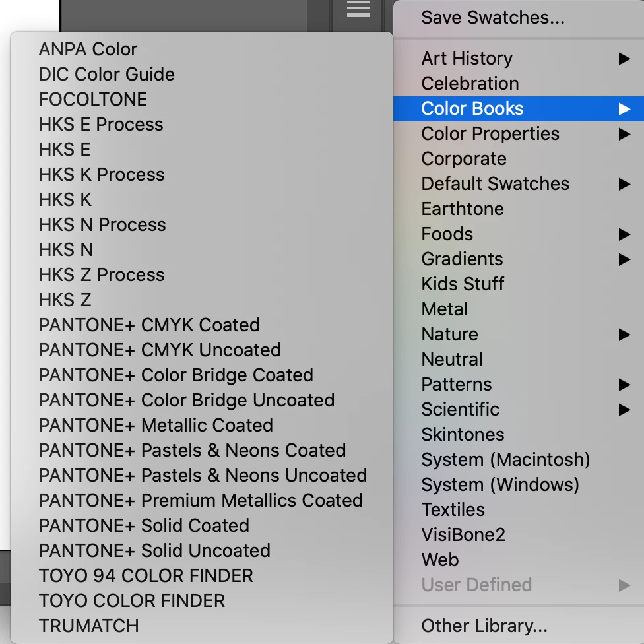The width and height of the screenshot is (644, 644).
Task: Open PANTONE+ Color Bridge Uncoated book
Action: 202,400
